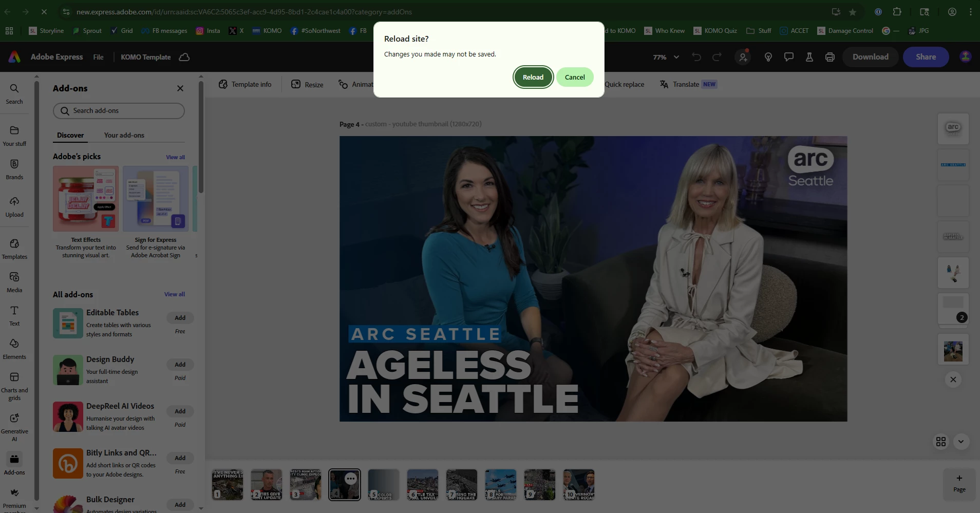Undo the last action
This screenshot has width=980, height=513.
(696, 57)
